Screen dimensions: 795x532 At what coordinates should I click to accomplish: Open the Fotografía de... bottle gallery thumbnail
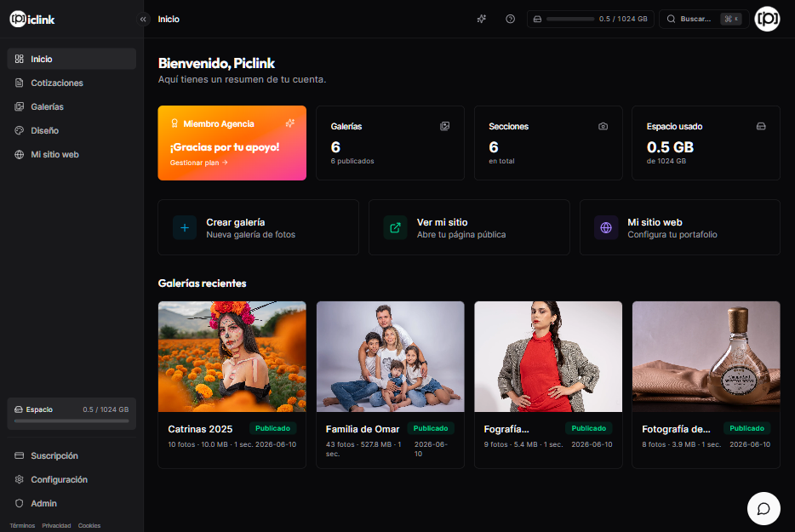tap(706, 357)
